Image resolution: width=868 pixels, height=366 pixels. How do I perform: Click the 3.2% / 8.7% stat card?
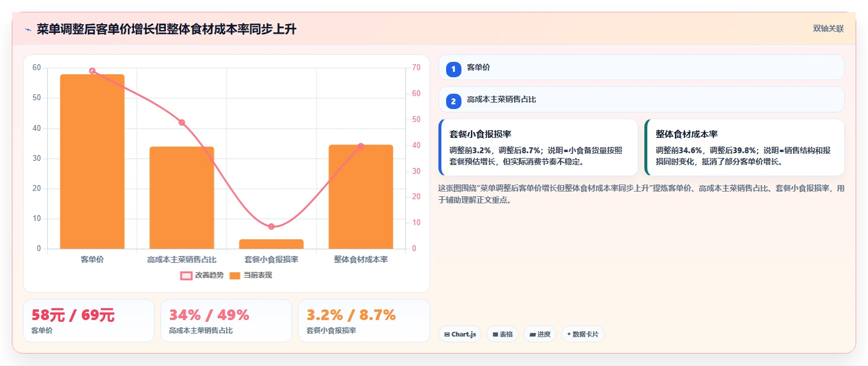364,321
